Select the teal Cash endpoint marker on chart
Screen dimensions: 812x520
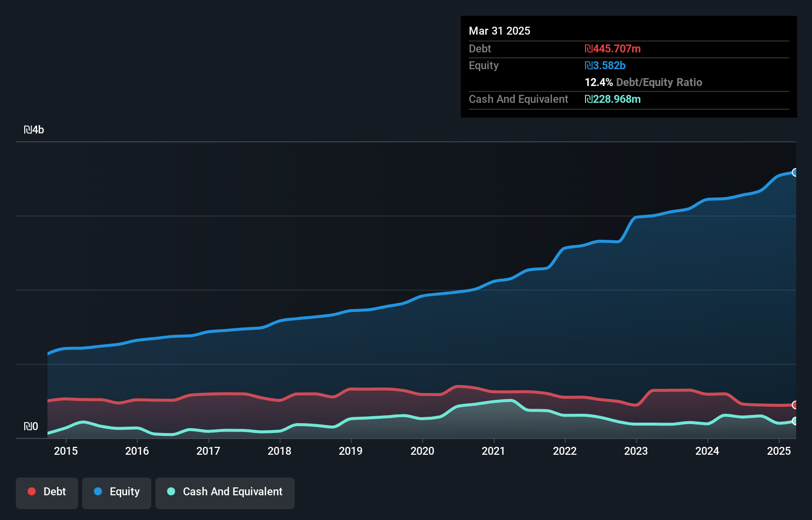pyautogui.click(x=795, y=421)
